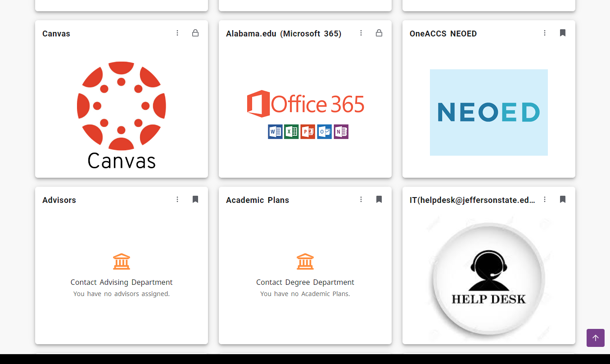Toggle bookmark on IT helpdesk card

563,199
